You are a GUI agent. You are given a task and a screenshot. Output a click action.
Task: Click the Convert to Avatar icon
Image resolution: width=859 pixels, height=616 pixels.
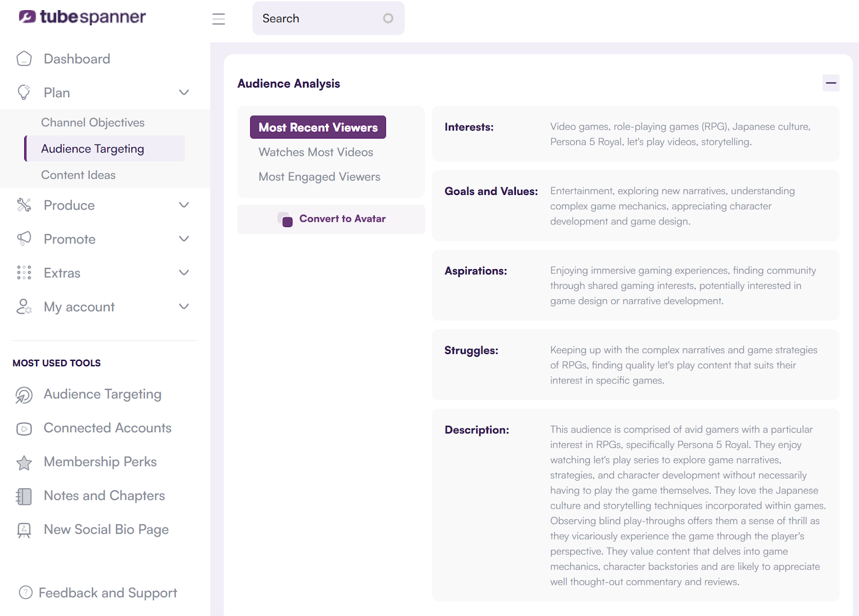point(285,219)
